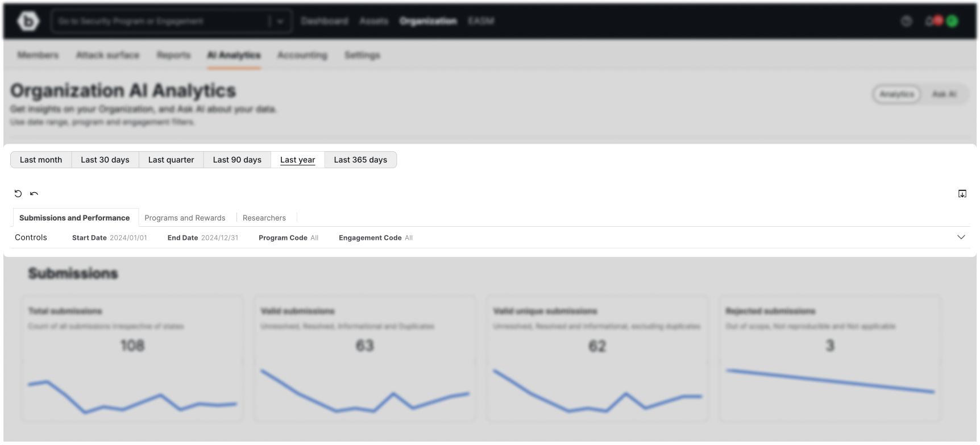
Task: Click the undo arrow icon
Action: [x=34, y=194]
